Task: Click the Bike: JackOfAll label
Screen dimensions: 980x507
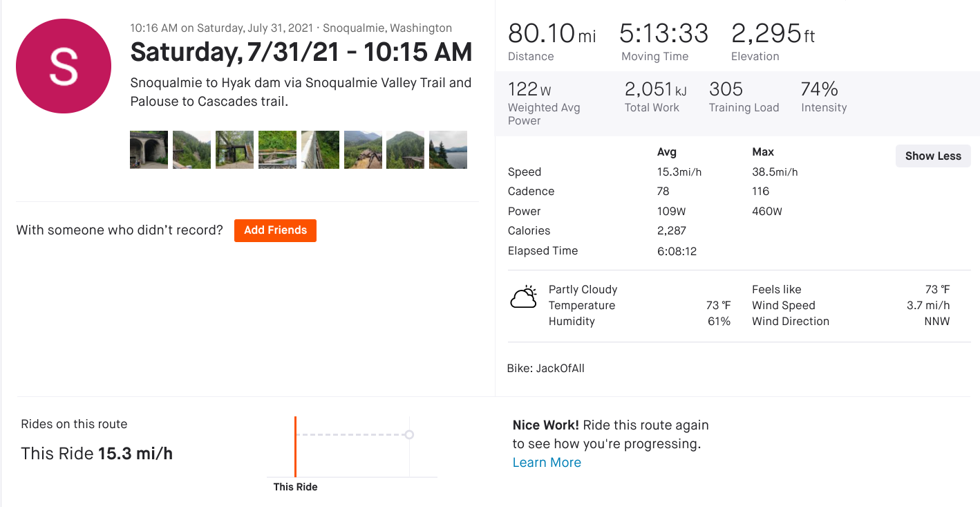Action: [545, 368]
